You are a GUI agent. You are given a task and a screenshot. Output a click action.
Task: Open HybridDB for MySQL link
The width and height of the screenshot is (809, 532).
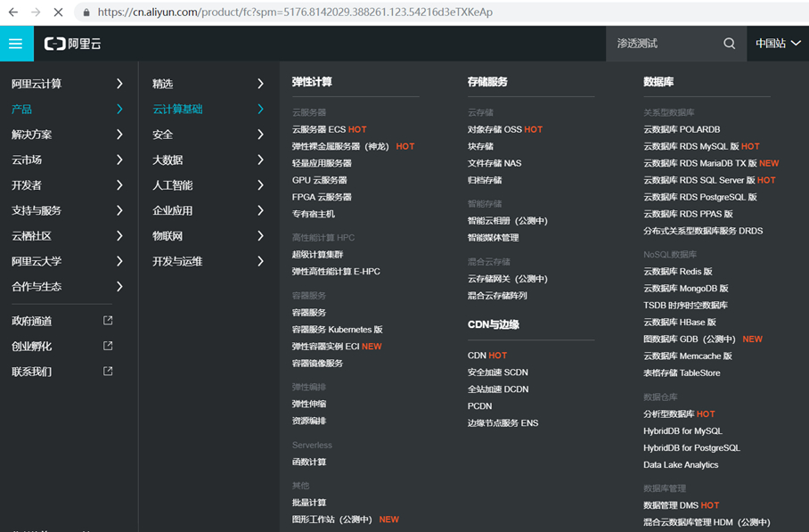[682, 431]
